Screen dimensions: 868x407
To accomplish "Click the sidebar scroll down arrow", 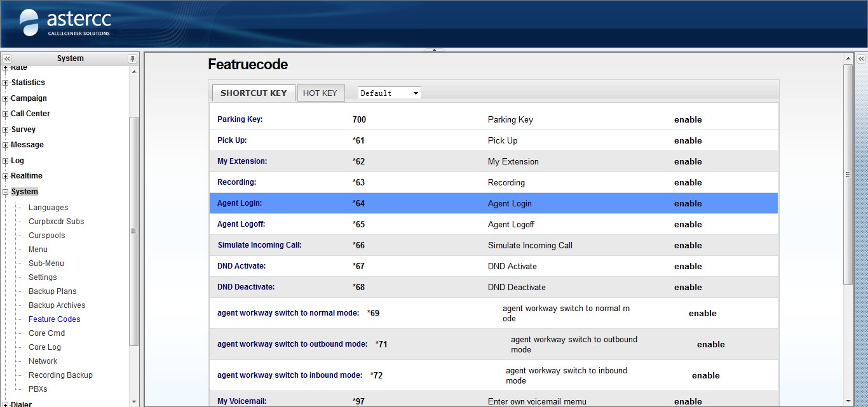I will click(134, 401).
